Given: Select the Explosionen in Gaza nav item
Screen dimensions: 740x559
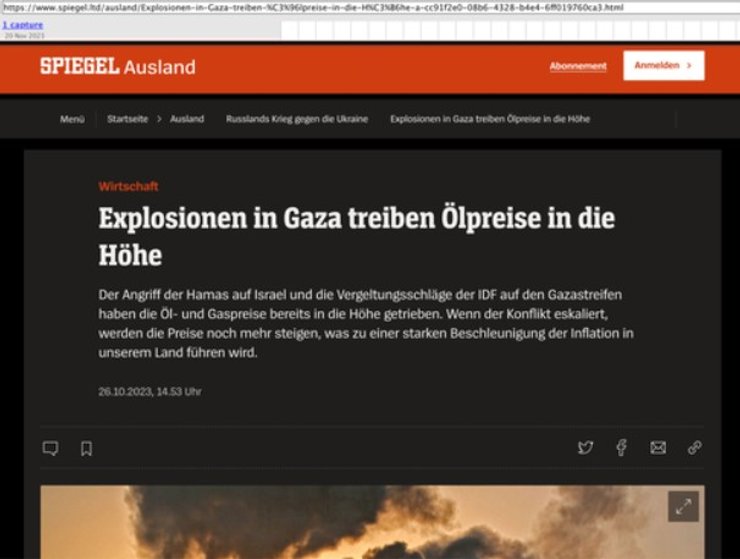Looking at the screenshot, I should pos(490,119).
